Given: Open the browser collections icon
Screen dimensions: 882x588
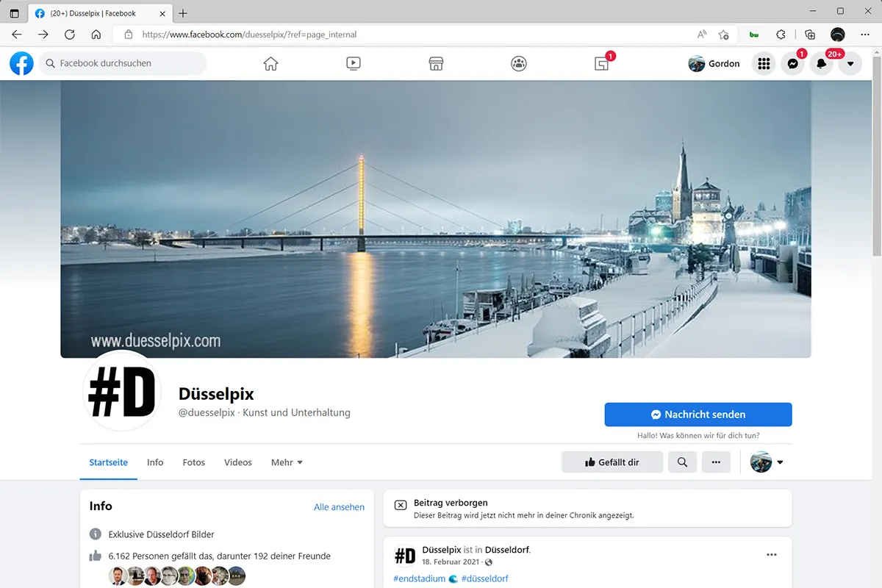Looking at the screenshot, I should tap(810, 35).
